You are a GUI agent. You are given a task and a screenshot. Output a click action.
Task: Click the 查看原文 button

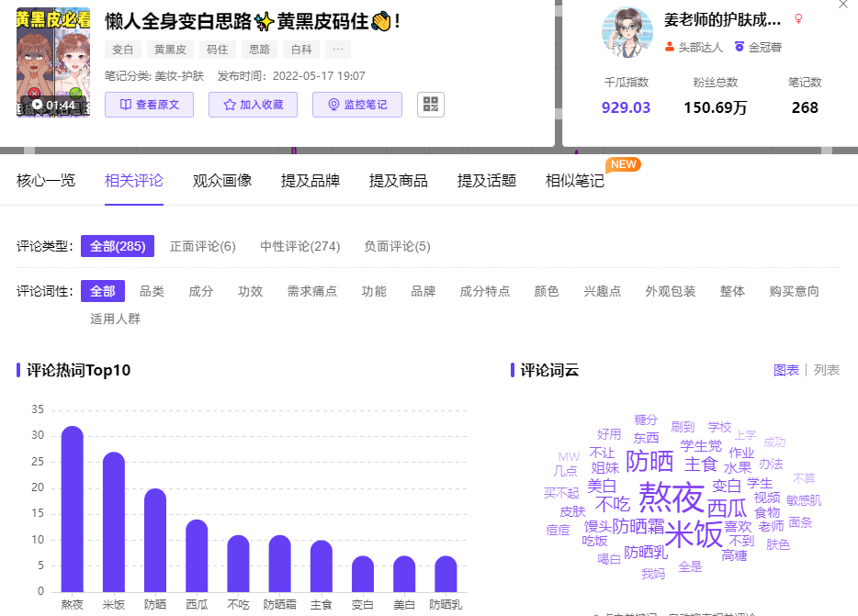(149, 105)
